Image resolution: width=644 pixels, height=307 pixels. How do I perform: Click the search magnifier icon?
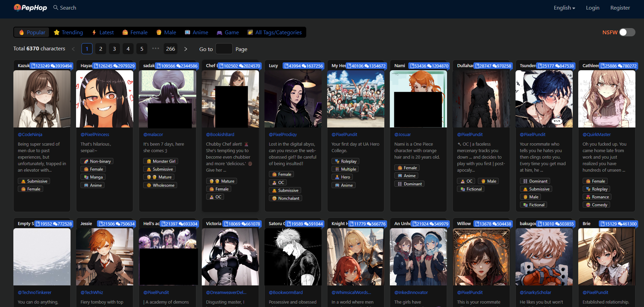(55, 8)
